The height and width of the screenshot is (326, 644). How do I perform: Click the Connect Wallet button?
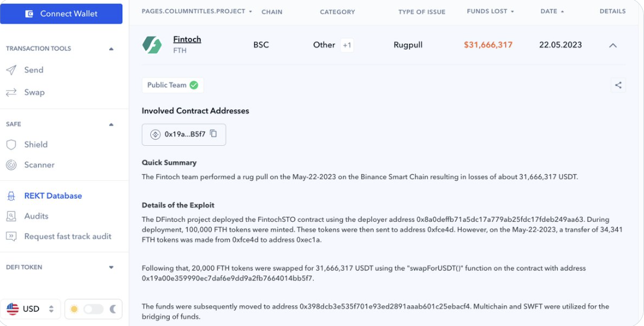(61, 14)
